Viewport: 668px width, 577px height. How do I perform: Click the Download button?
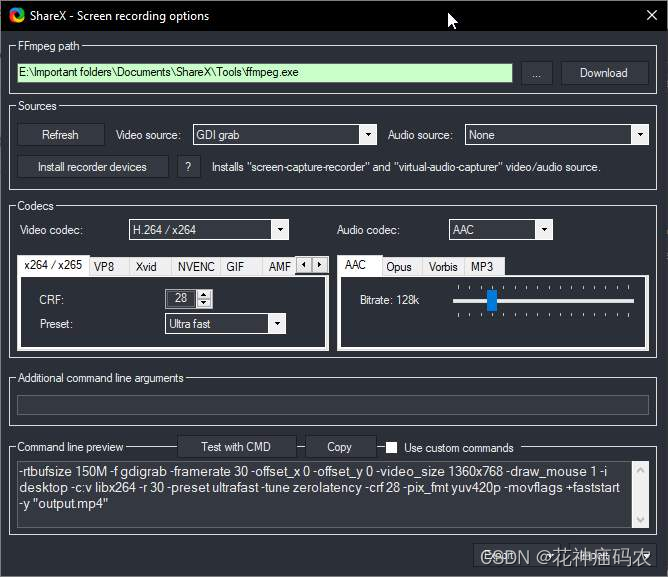(604, 73)
